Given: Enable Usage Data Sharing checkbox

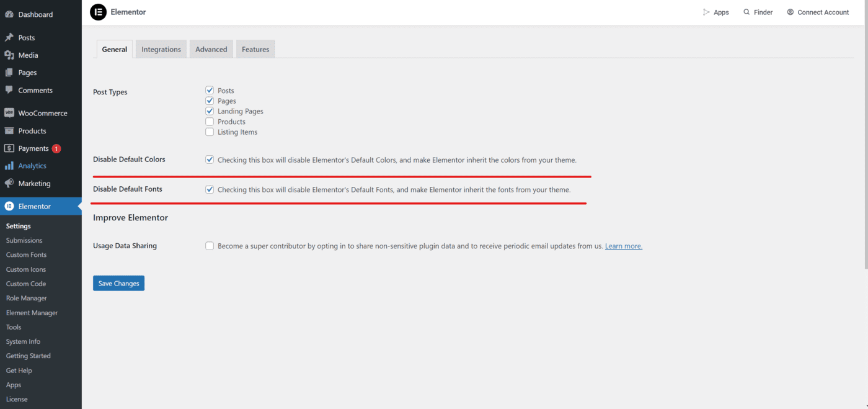Looking at the screenshot, I should (x=210, y=246).
